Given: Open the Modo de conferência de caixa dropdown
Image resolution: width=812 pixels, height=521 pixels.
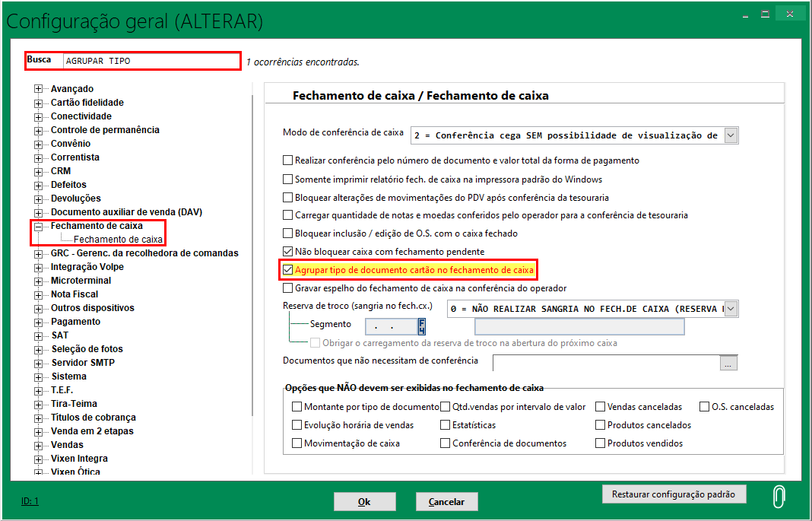Looking at the screenshot, I should pos(731,135).
